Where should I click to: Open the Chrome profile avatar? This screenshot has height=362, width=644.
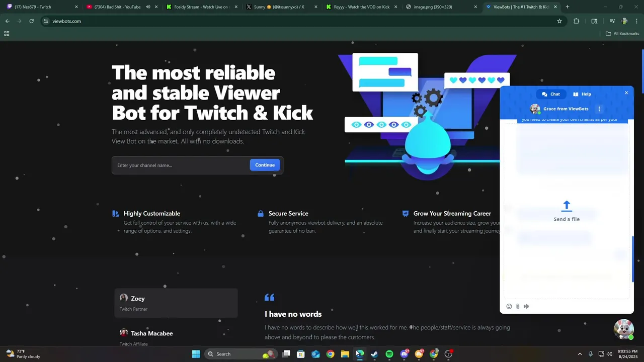click(624, 21)
